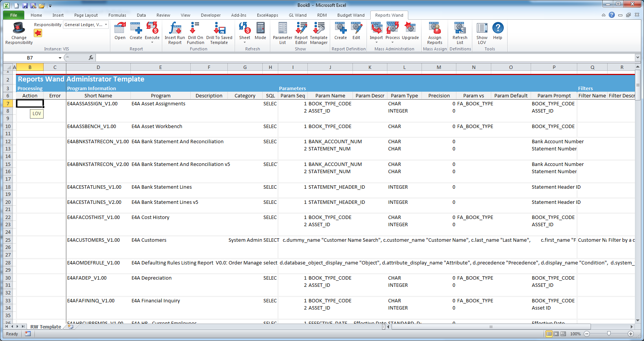Switch to the Excel4apps tab
Image resolution: width=644 pixels, height=341 pixels.
(x=268, y=15)
